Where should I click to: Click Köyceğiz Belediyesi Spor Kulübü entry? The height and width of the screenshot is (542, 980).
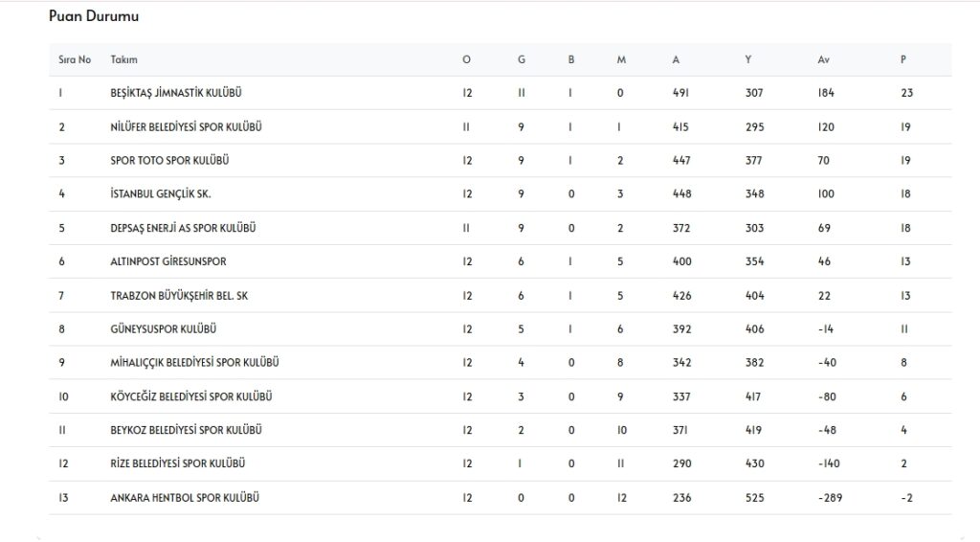coord(191,396)
